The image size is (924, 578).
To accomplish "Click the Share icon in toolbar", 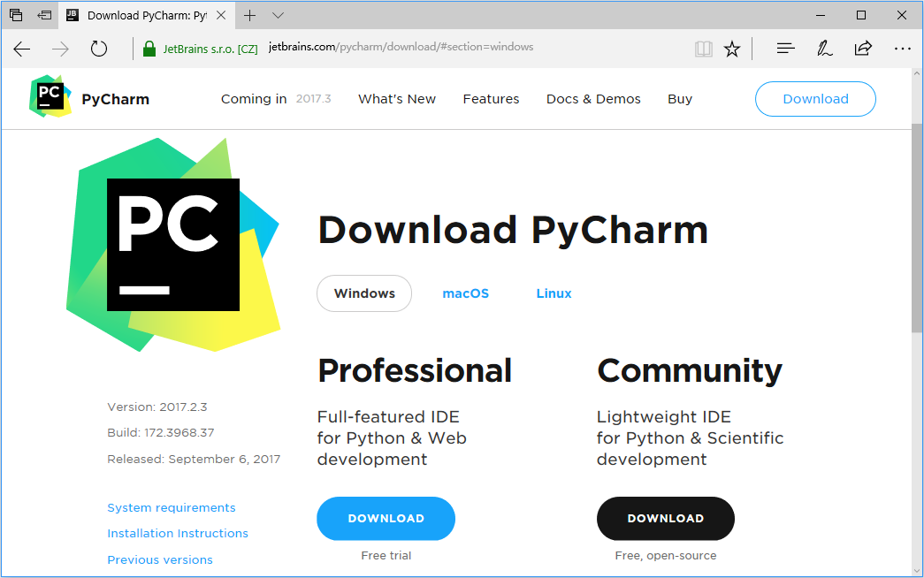I will point(863,49).
